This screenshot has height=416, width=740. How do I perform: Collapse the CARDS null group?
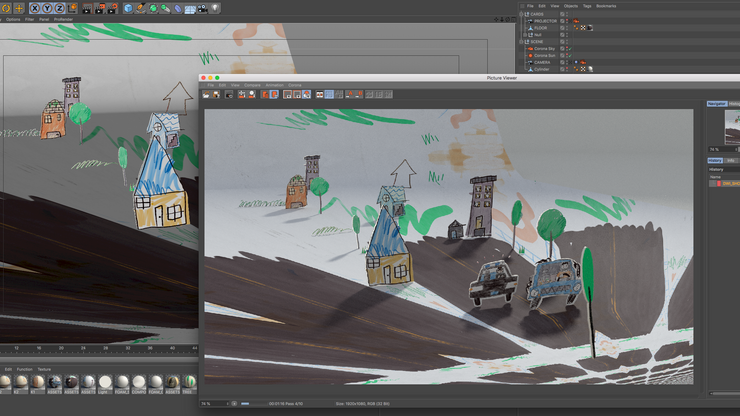click(x=521, y=14)
